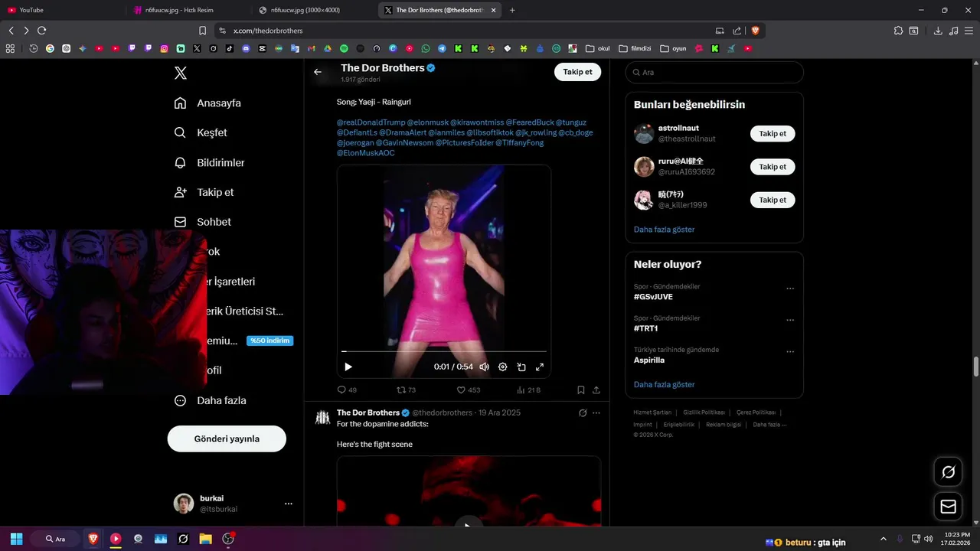980x551 pixels.
Task: Open more options on dopamine addicts post
Action: (596, 412)
